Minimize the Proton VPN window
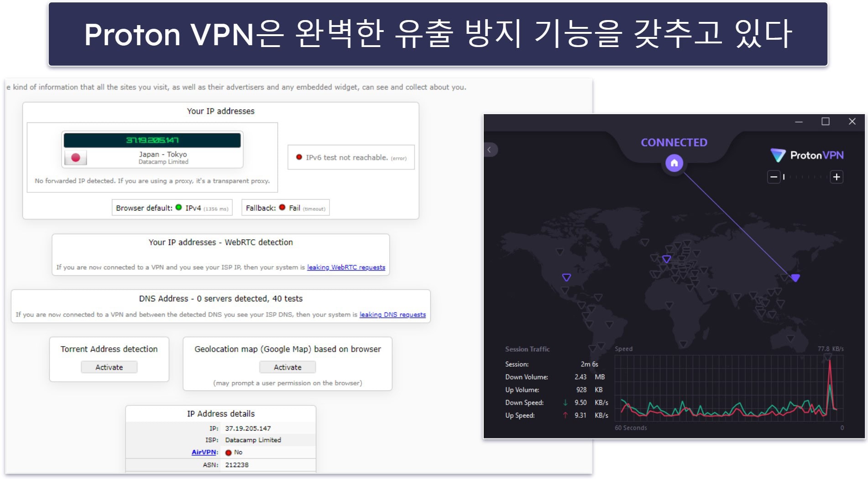Screen dimensions: 868x479 point(799,121)
